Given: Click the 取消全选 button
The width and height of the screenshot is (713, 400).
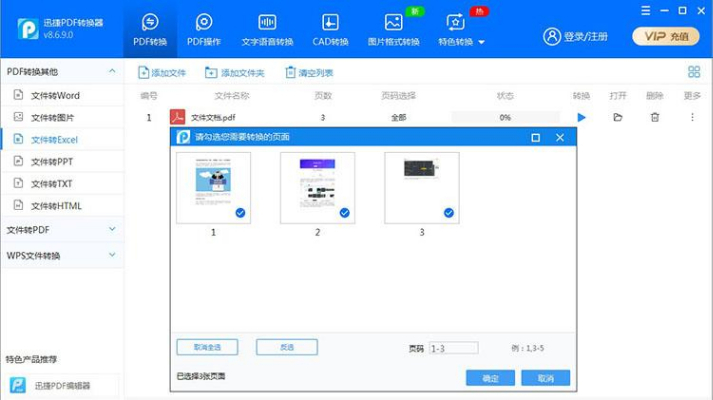Looking at the screenshot, I should [207, 347].
